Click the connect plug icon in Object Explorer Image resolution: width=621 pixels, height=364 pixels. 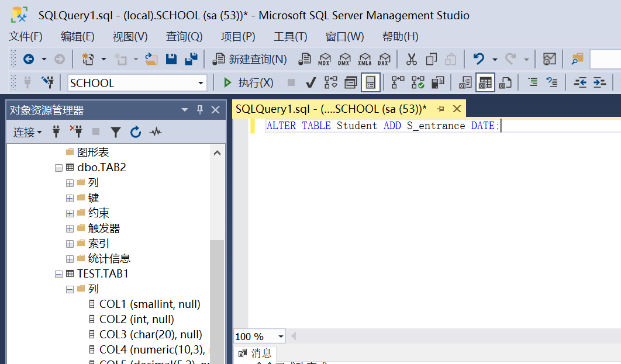point(56,131)
